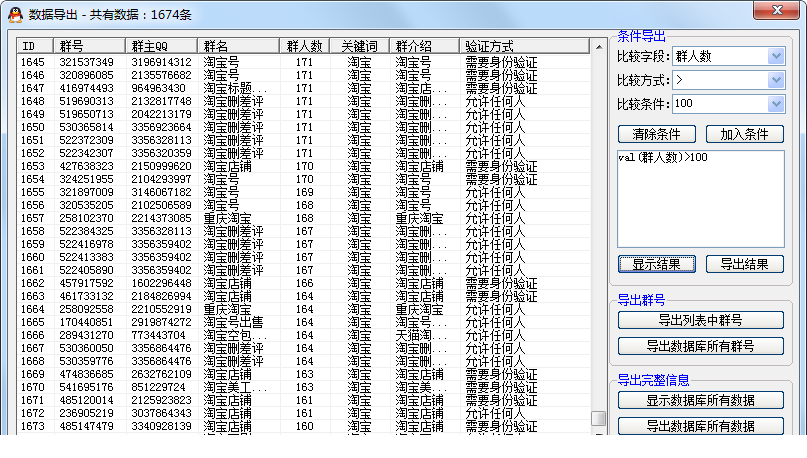The image size is (807, 458).
Task: Click owner QQ 1602296448
Action: [162, 283]
